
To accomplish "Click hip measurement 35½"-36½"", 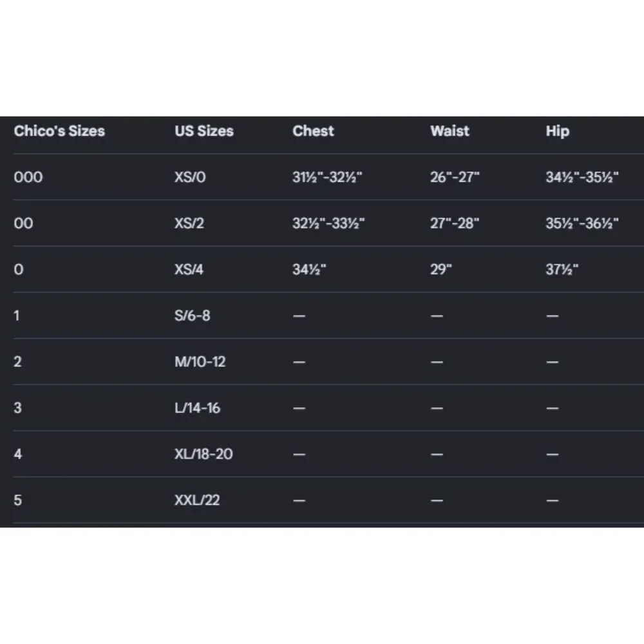I will click(x=582, y=223).
